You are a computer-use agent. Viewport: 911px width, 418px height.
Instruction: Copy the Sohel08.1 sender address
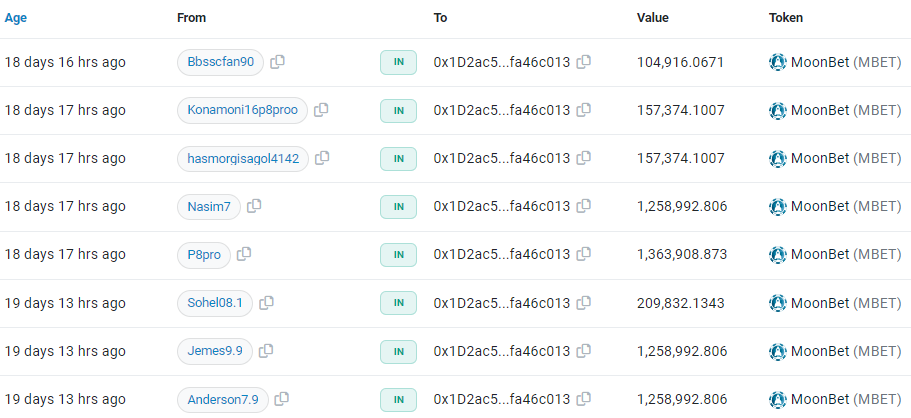click(x=267, y=303)
